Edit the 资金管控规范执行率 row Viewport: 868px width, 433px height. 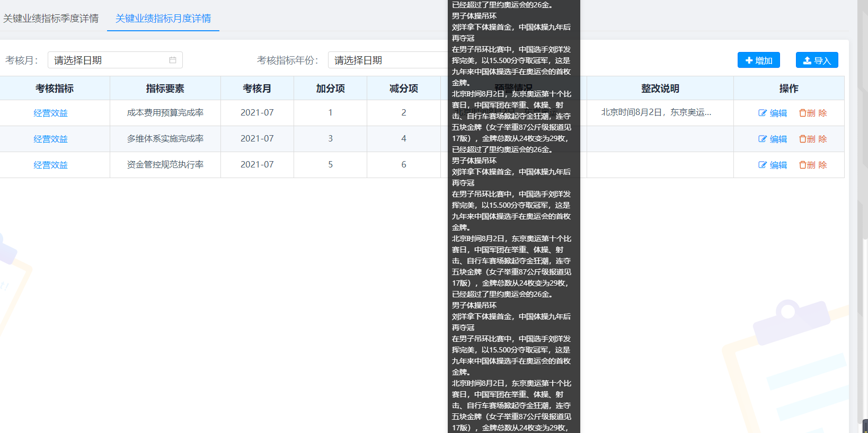(773, 165)
